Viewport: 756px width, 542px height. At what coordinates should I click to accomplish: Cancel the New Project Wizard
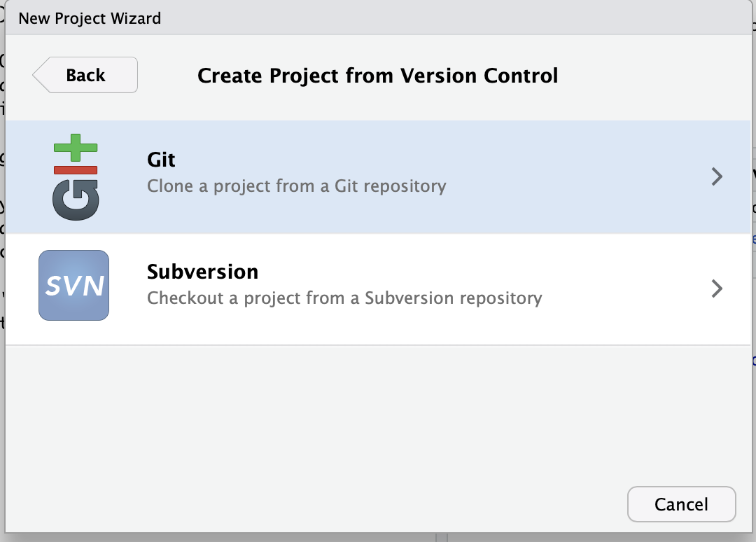[681, 504]
